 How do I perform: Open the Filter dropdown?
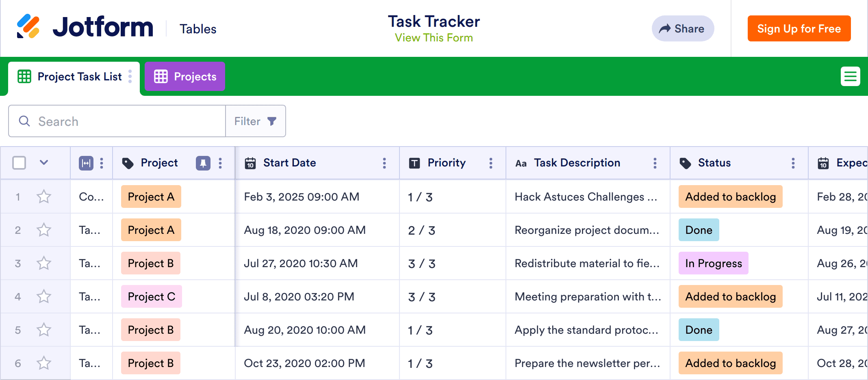pos(255,121)
